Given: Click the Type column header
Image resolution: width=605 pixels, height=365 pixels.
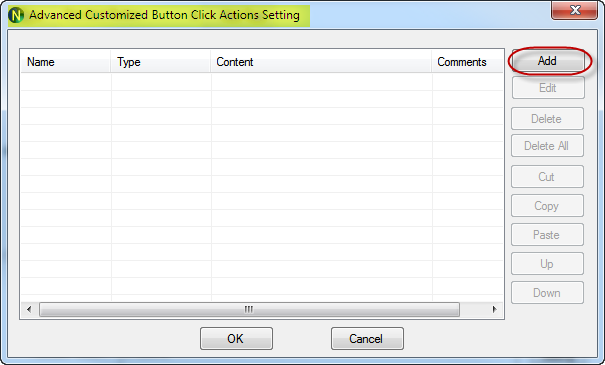Looking at the screenshot, I should (161, 62).
